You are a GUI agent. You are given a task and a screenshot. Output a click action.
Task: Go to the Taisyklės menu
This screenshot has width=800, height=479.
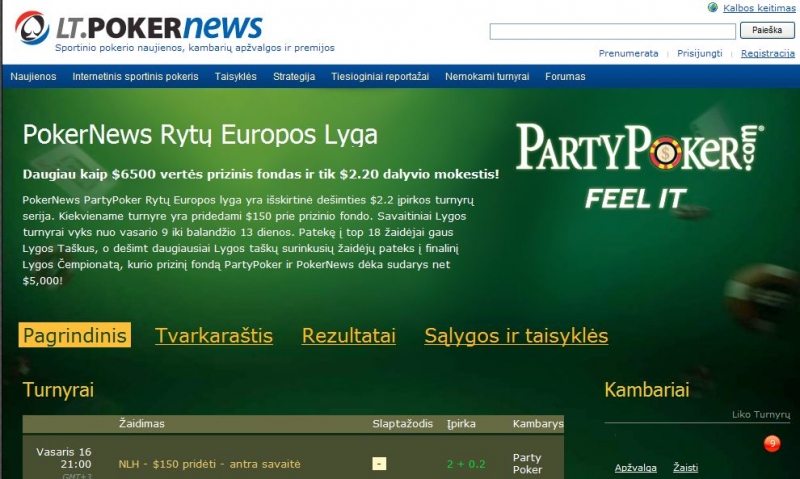(235, 77)
